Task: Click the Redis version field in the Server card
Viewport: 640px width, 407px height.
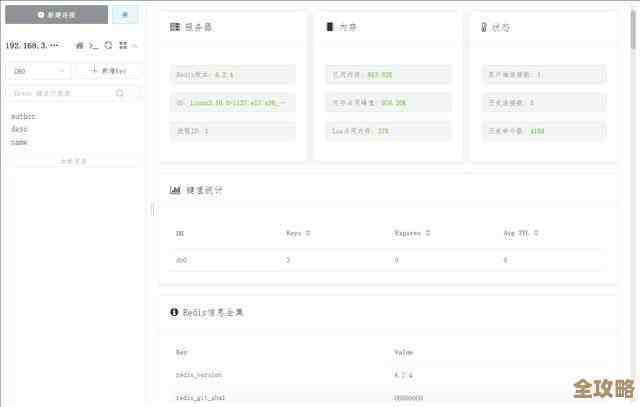Action: click(233, 75)
